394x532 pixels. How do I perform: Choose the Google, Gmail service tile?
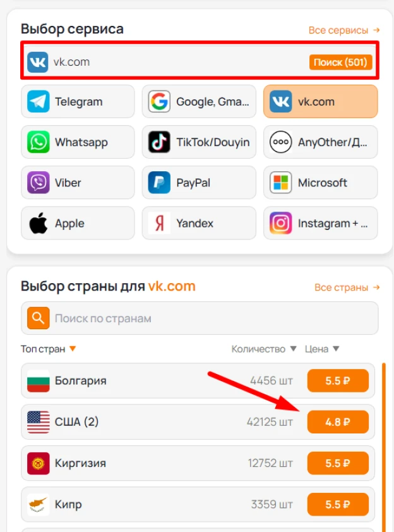(199, 102)
